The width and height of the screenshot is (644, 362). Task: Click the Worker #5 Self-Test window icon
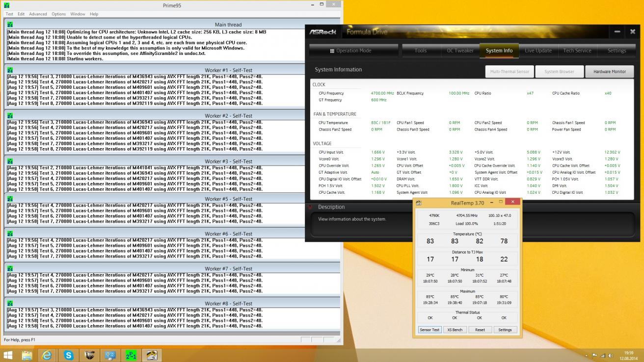tap(10, 199)
